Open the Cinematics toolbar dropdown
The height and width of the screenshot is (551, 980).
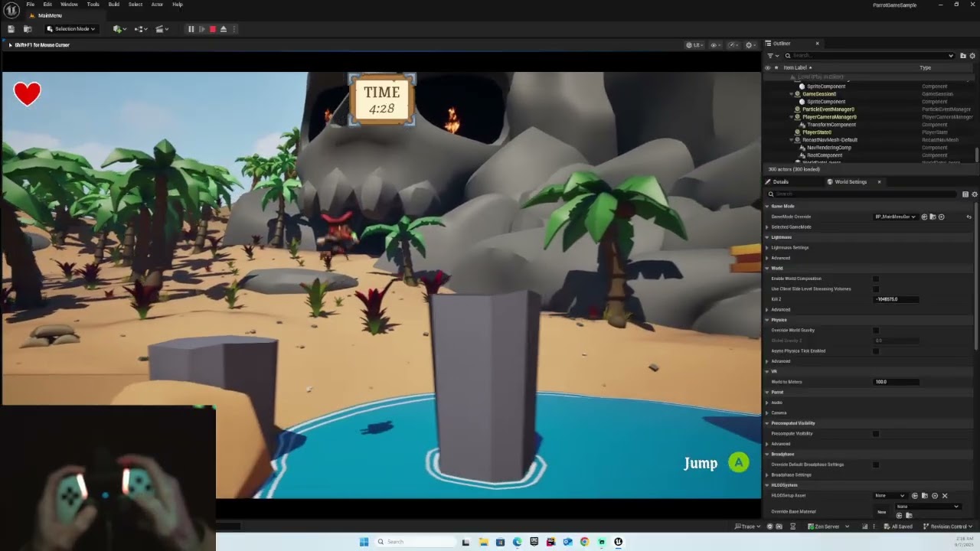pos(162,29)
